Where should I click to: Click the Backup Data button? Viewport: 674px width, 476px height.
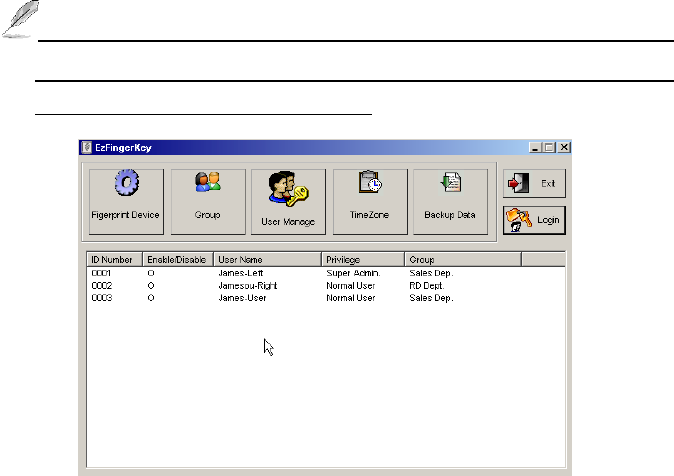tap(450, 202)
